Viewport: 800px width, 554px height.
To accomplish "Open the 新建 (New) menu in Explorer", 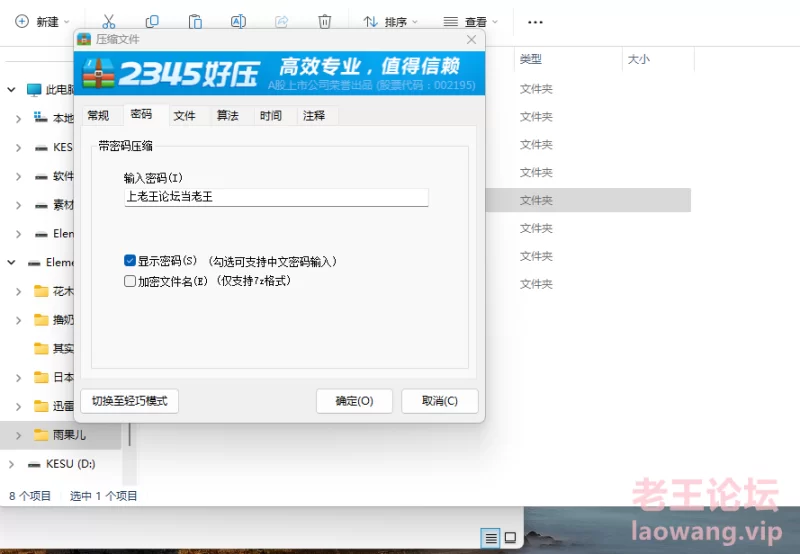I will tap(42, 21).
